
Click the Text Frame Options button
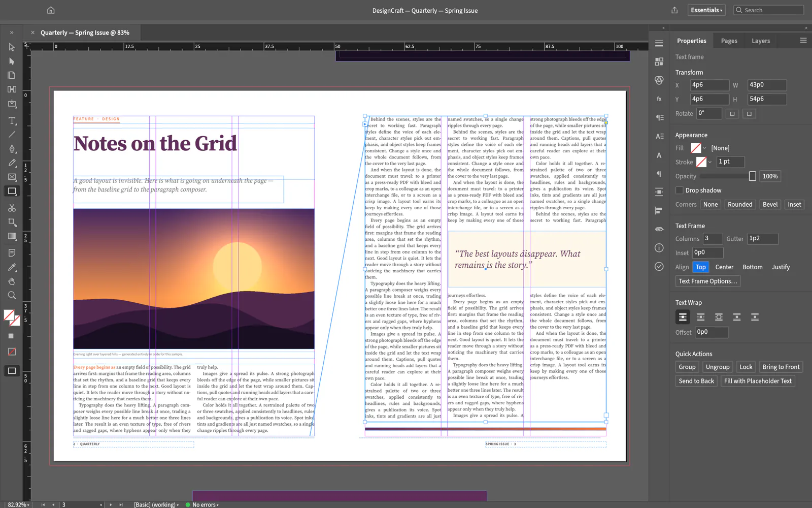click(708, 281)
